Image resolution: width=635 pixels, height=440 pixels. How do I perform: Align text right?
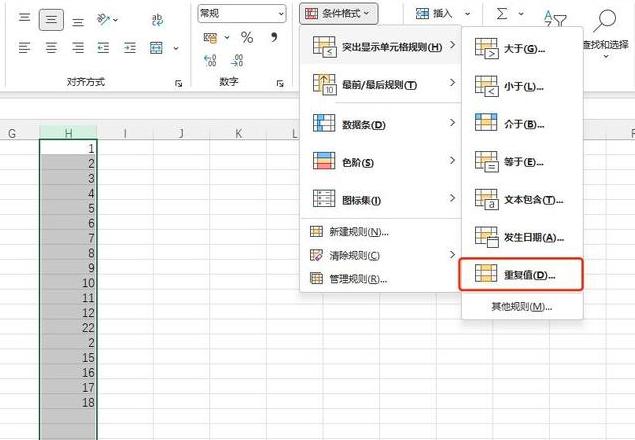(78, 48)
